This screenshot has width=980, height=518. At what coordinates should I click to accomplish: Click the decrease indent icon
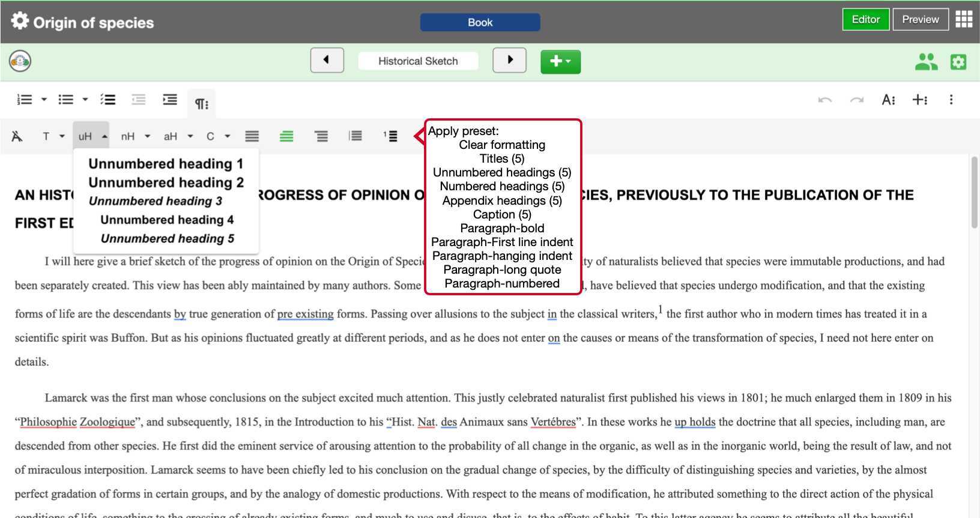[x=139, y=100]
